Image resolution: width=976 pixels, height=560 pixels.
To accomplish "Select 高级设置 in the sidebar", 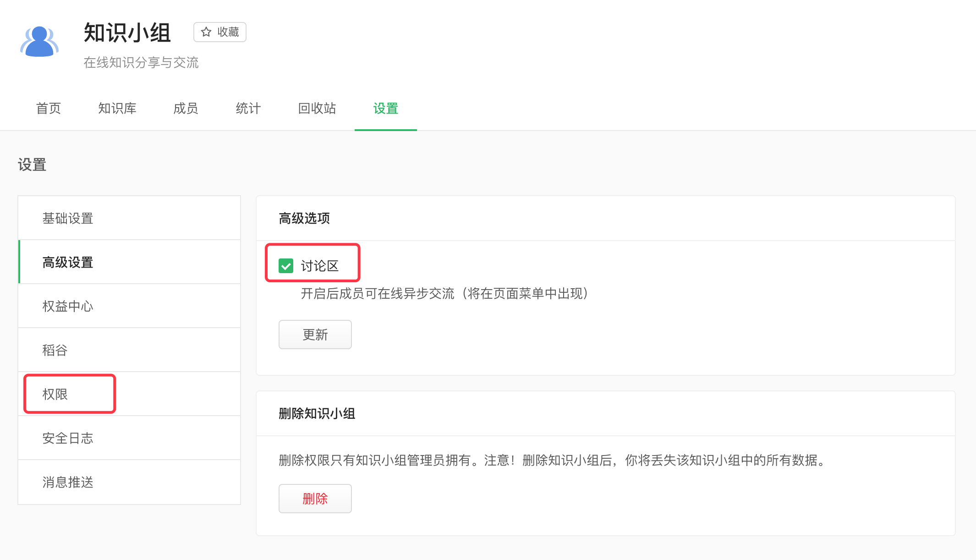I will (68, 262).
